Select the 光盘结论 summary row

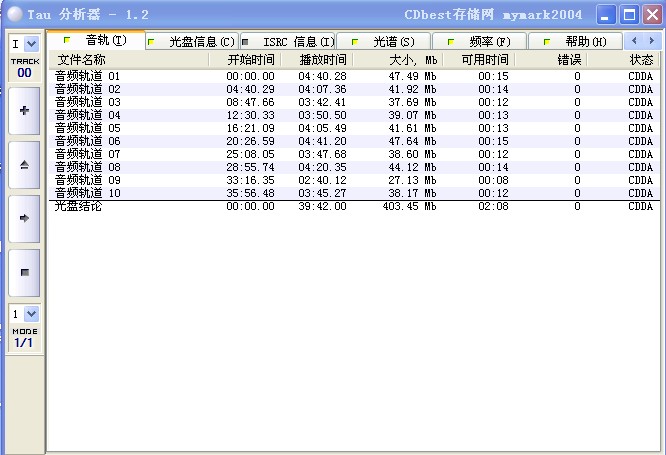pyautogui.click(x=354, y=206)
